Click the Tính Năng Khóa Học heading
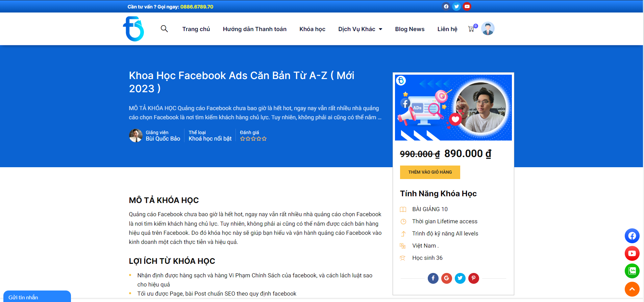This screenshot has width=644, height=302. pos(438,194)
